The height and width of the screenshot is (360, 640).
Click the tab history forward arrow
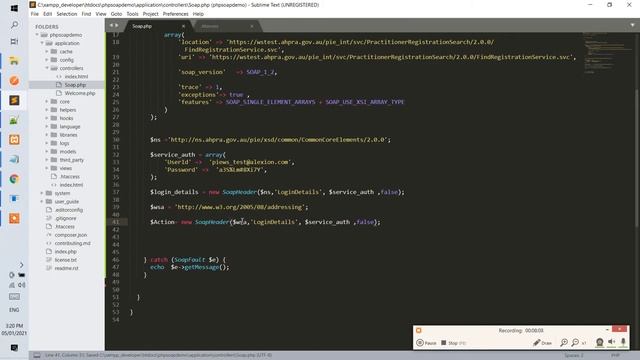(117, 26)
